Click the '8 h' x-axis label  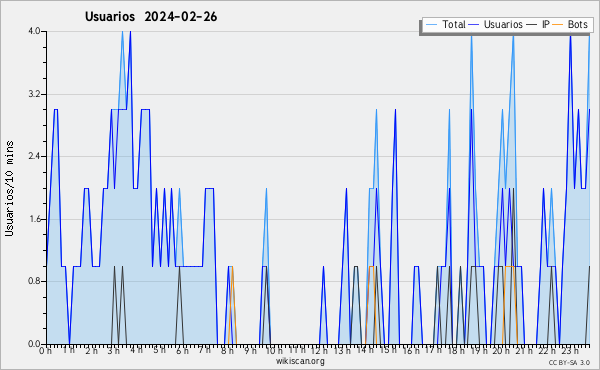pos(227,351)
